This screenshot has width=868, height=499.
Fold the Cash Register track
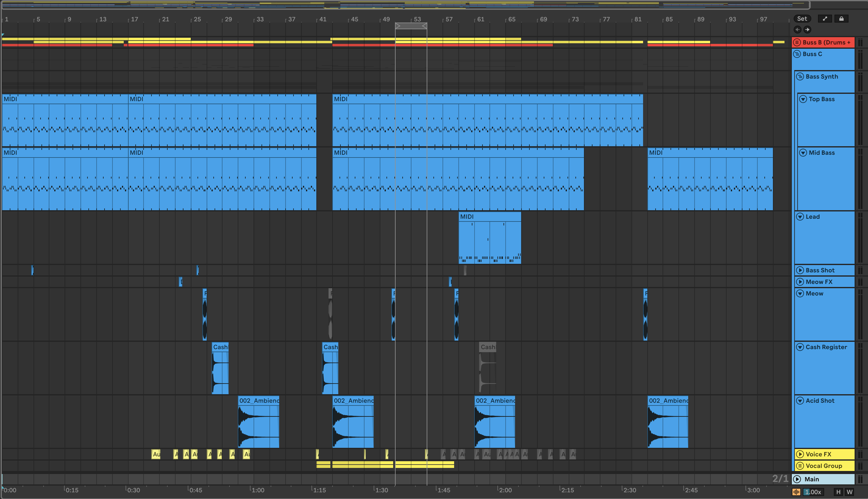tap(800, 347)
